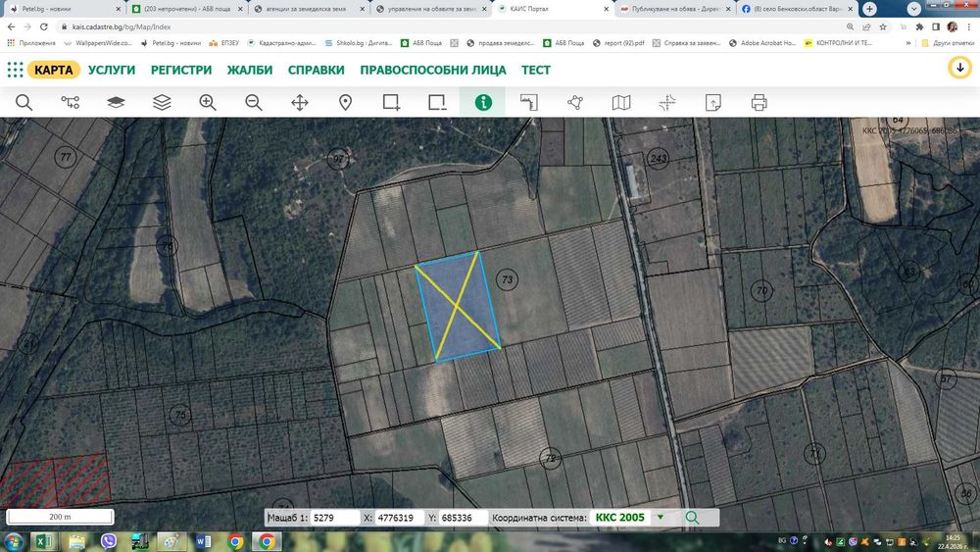Run coordinate search with green magnifier
Screen dimensions: 980x552
click(692, 518)
